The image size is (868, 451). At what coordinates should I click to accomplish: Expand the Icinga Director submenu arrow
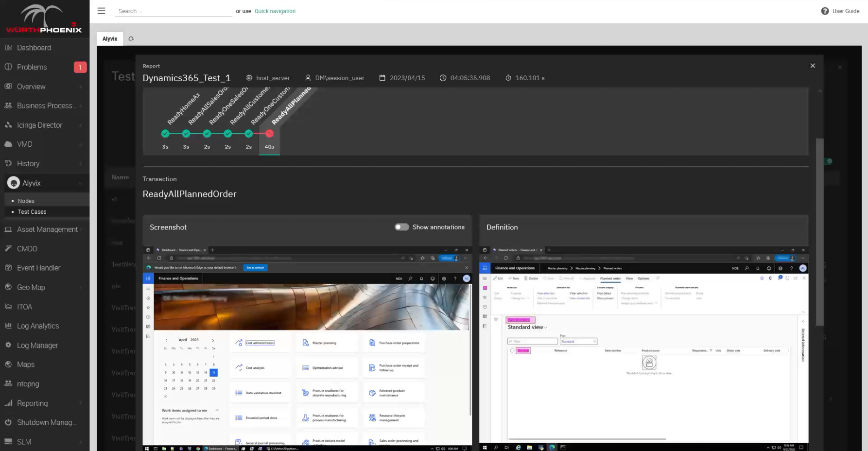tap(81, 125)
